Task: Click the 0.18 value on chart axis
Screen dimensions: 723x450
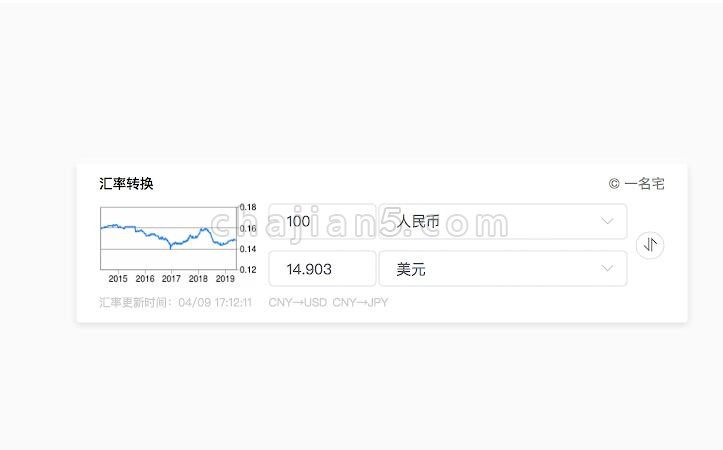Action: [x=248, y=207]
